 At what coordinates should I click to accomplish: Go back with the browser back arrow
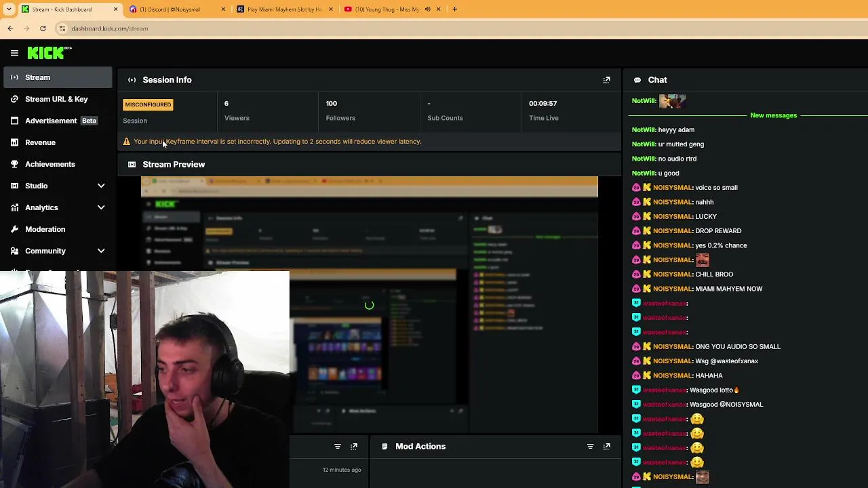coord(10,28)
